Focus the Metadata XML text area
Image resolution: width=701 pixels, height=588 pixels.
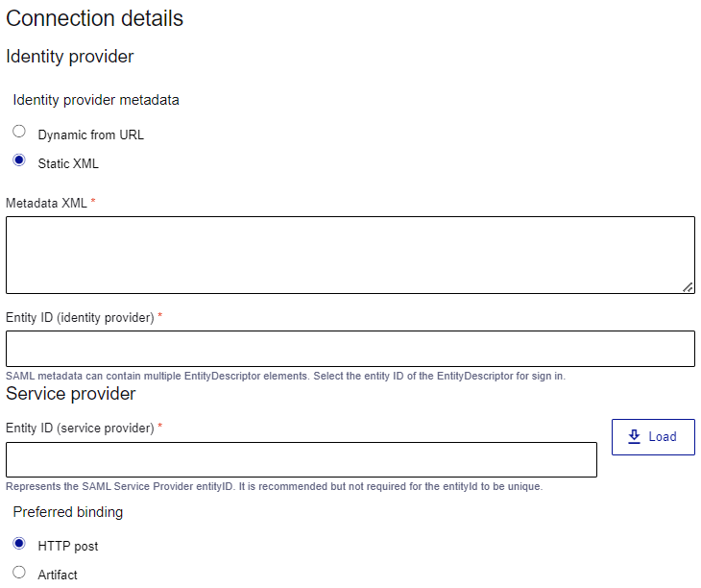tap(350, 255)
